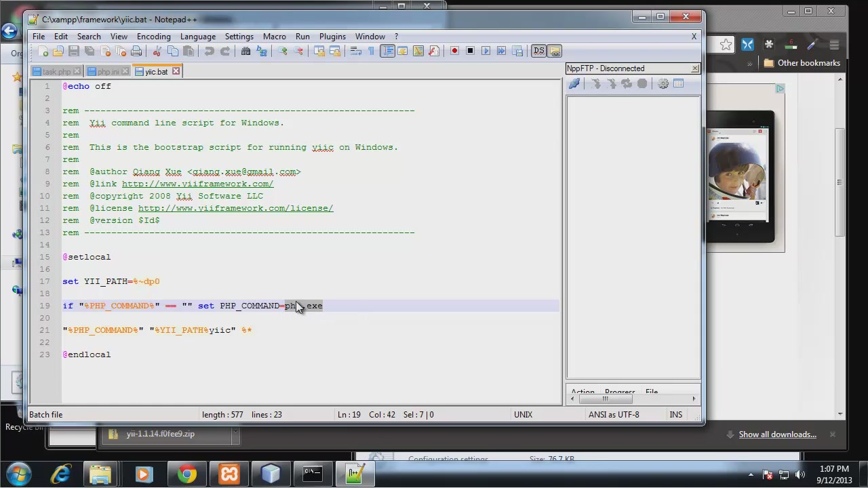Click the volume speaker tray icon
Screen dimensions: 868x488
point(800,475)
